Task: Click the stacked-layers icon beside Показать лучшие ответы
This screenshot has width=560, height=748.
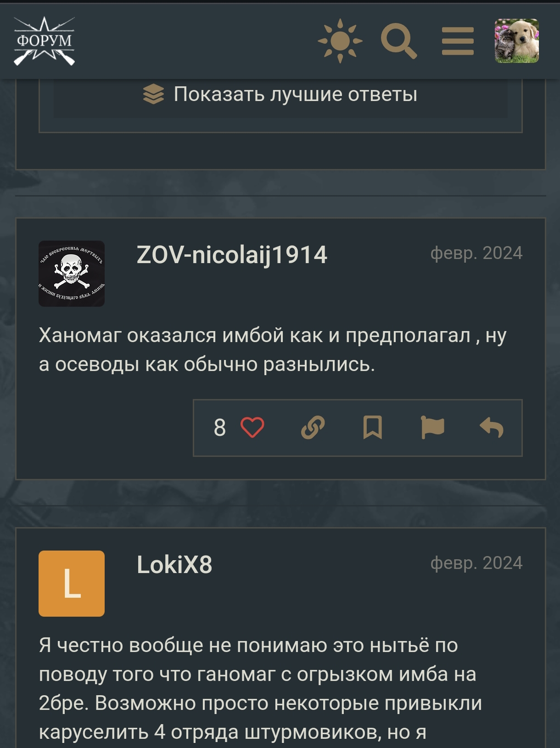Action: 153,94
